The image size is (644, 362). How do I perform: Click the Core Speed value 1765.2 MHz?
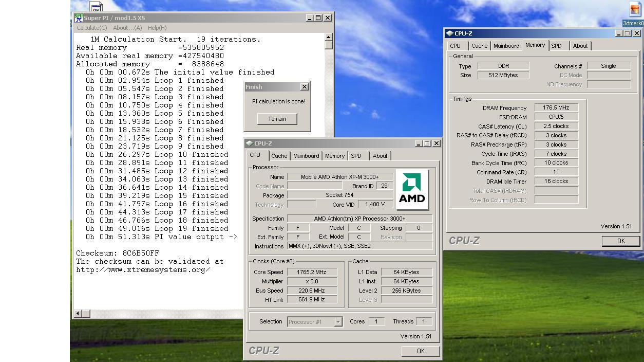point(312,272)
